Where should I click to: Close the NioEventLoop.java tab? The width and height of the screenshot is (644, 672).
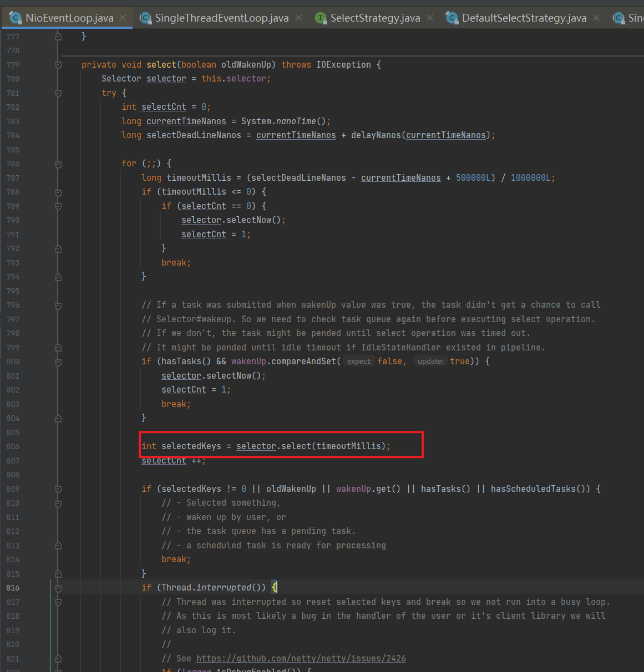click(x=123, y=18)
